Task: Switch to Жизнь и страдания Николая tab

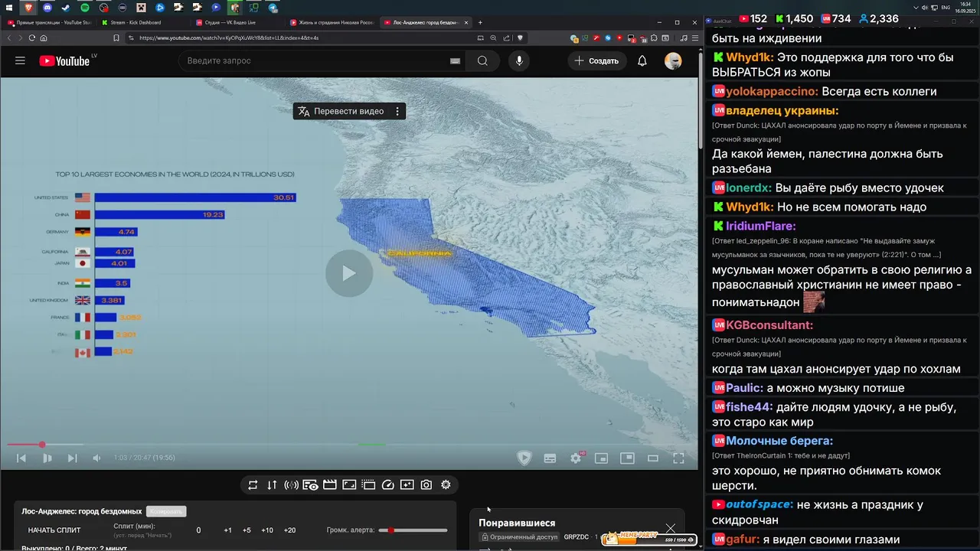Action: click(332, 22)
